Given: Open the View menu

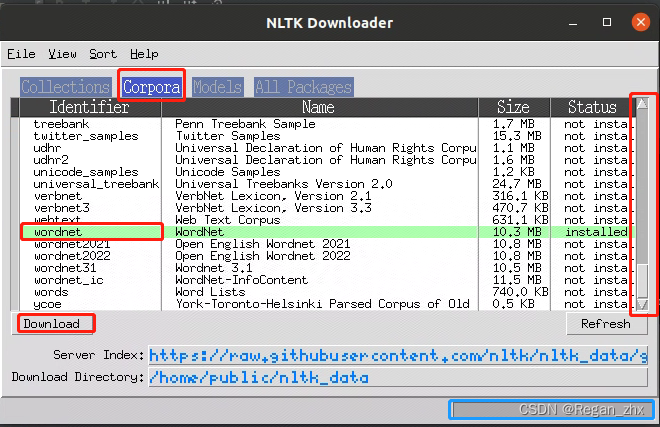Looking at the screenshot, I should pyautogui.click(x=62, y=54).
